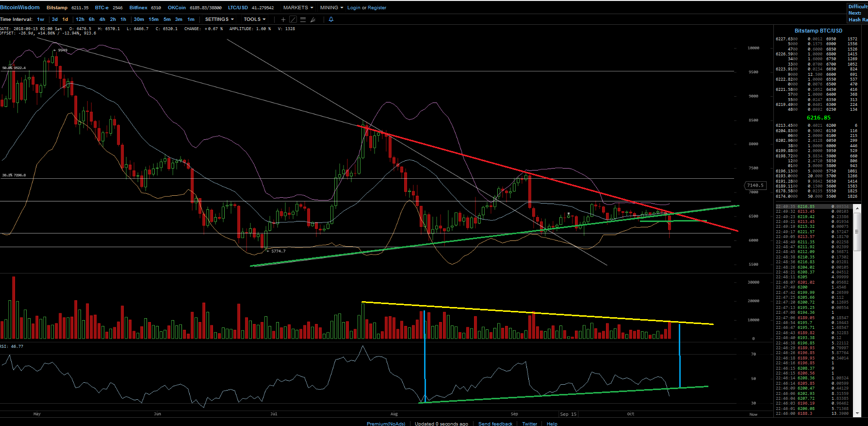Viewport: 868px width, 426px height.
Task: Click the BitcoinWisdom logo
Action: 20,7
